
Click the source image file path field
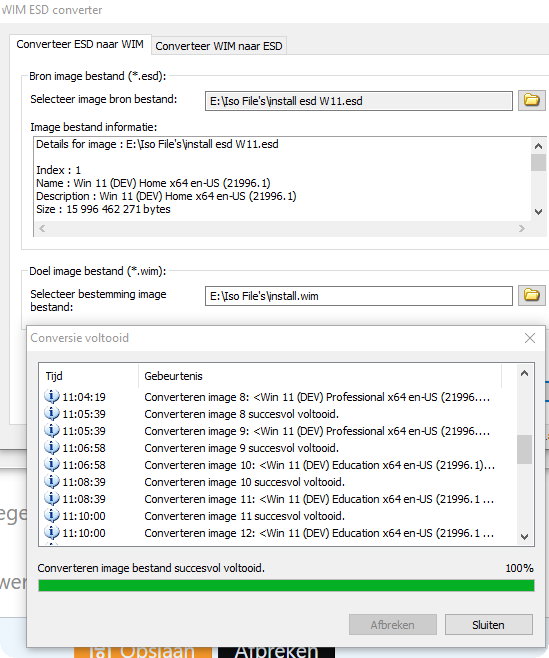click(x=358, y=101)
